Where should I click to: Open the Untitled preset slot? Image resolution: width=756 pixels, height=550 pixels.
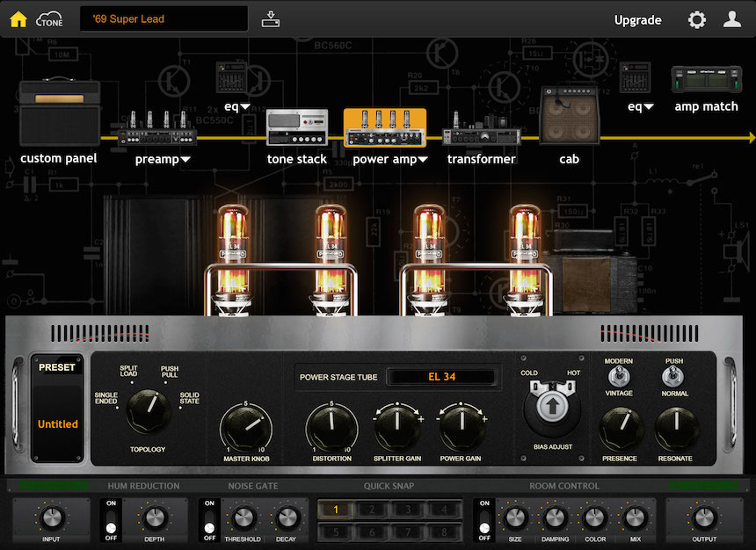57,423
